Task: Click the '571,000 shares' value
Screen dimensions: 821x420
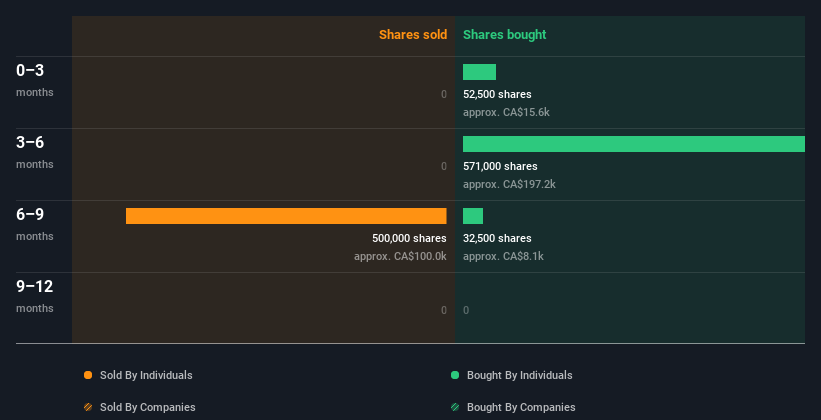Action: [500, 166]
